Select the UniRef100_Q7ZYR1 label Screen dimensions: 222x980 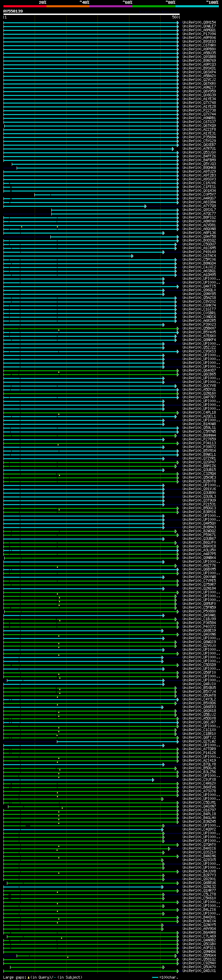pos(199,459)
